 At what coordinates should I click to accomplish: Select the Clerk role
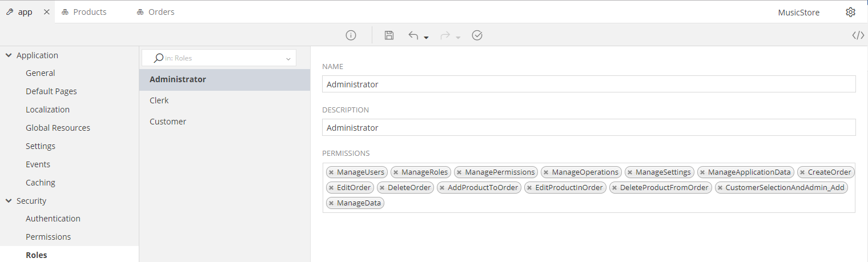tap(159, 100)
